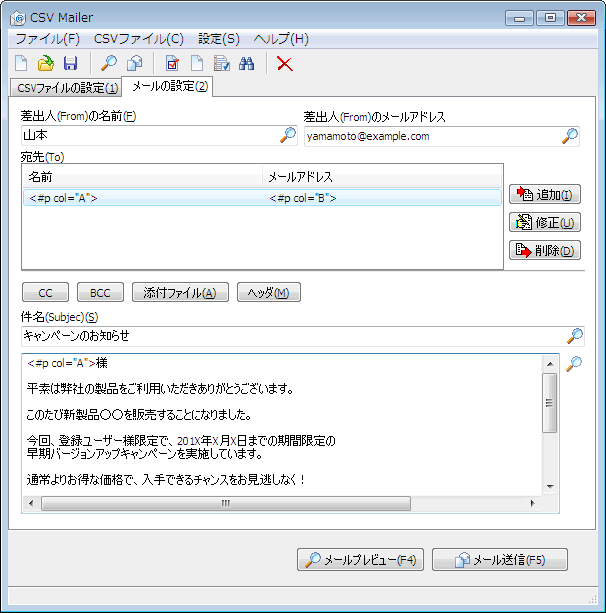Screen dimensions: 606x613
Task: Click the 削除 (Delete) recipient button
Action: pos(544,250)
